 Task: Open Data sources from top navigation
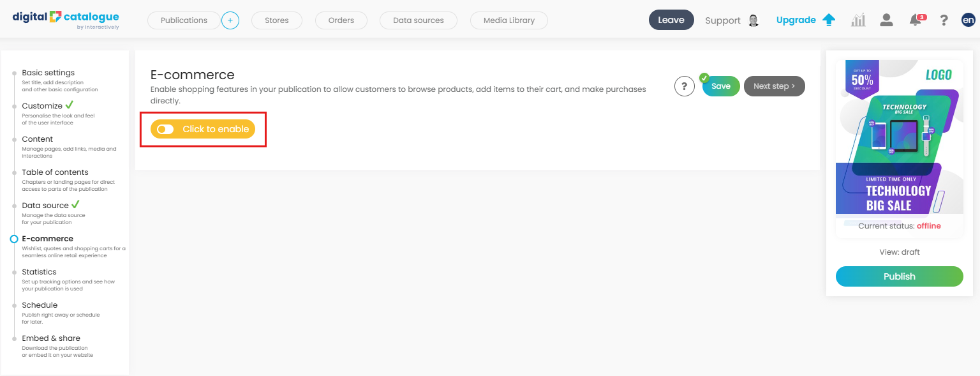point(419,20)
